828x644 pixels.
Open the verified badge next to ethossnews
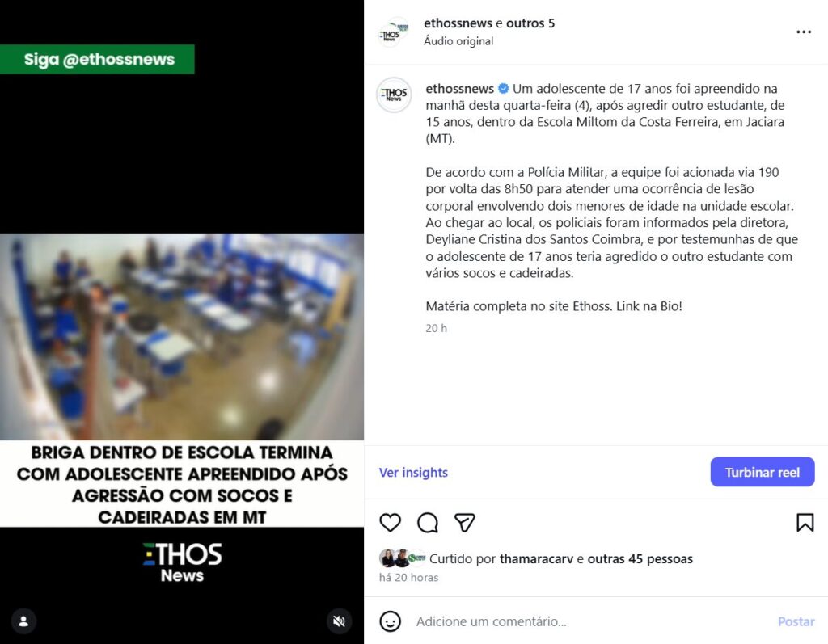tap(503, 89)
